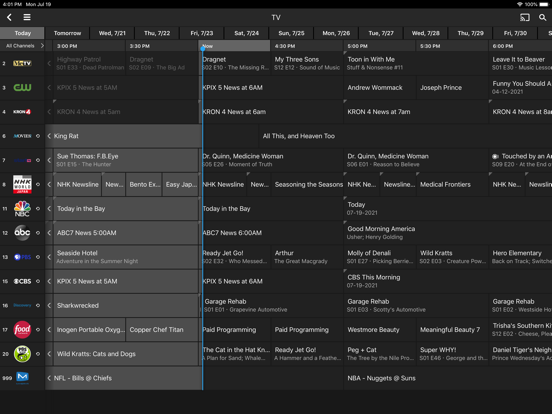Tap the 5:00 PM time header
Screen dimensions: 552x414
click(380, 46)
